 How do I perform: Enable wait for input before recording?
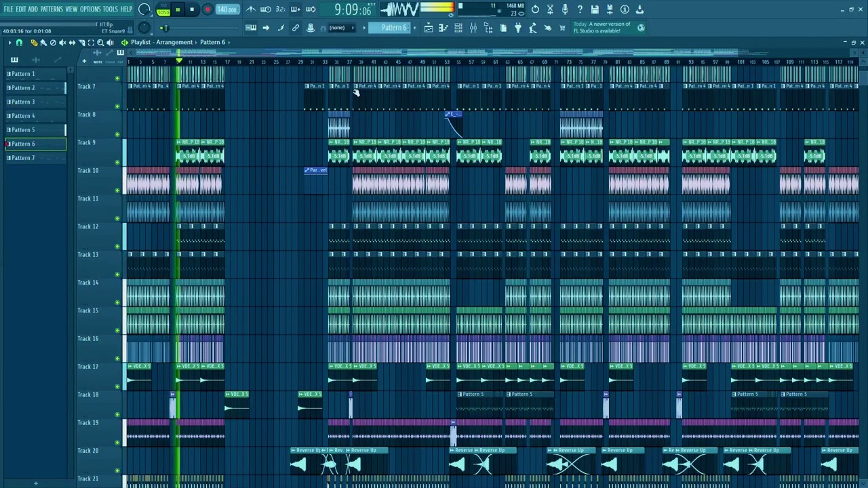[x=266, y=9]
